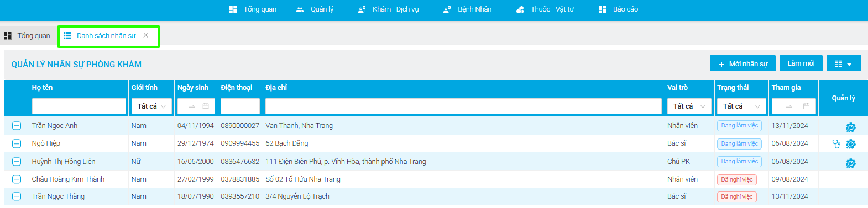Viewport: 868px width, 208px height.
Task: Open the Thuốc - Vật tư menu
Action: point(545,9)
